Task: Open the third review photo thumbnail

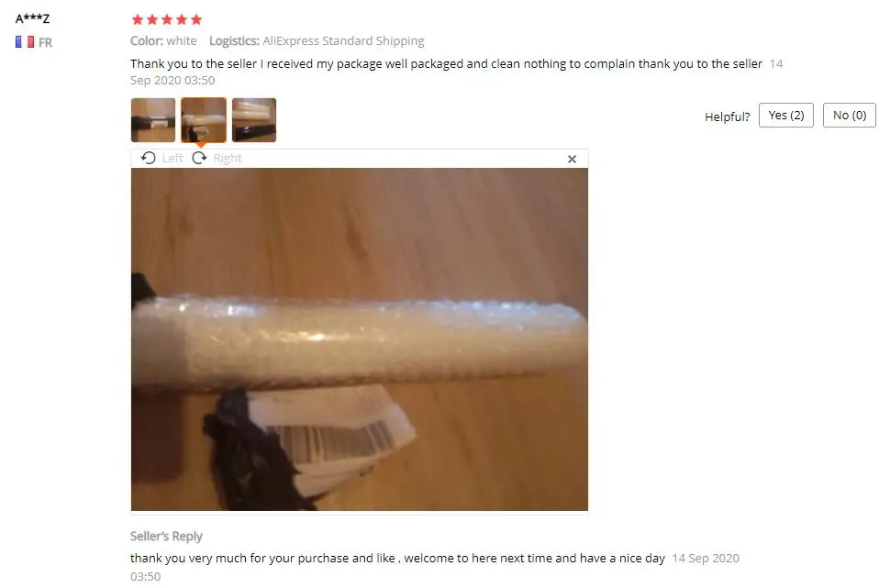Action: coord(254,120)
